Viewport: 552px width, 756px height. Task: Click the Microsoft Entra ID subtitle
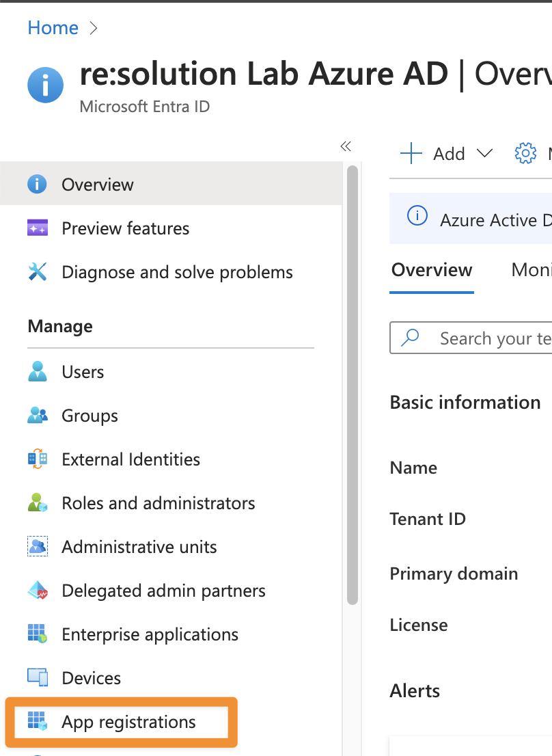point(145,106)
